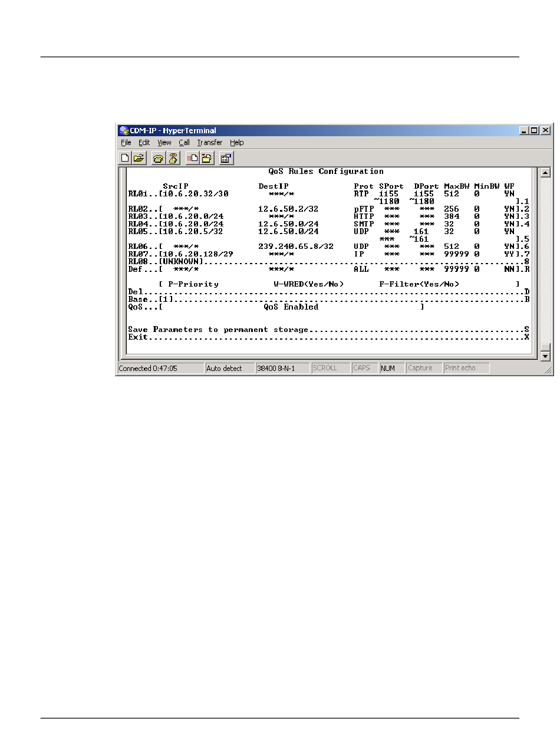Expand the Transfer menu
The height and width of the screenshot is (743, 560).
click(209, 143)
